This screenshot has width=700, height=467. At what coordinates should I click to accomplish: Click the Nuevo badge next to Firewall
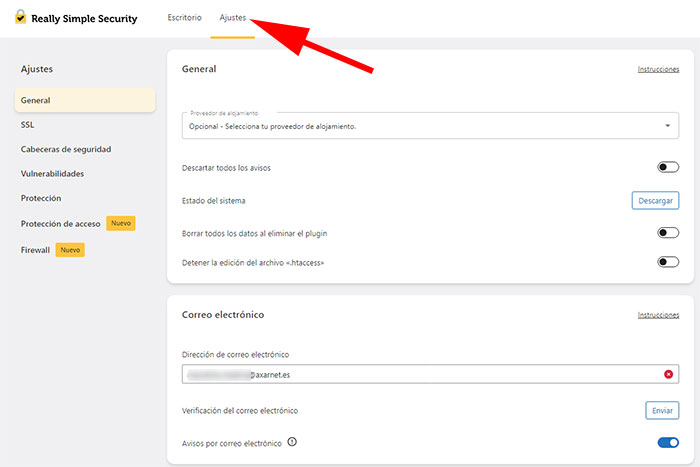pyautogui.click(x=70, y=250)
